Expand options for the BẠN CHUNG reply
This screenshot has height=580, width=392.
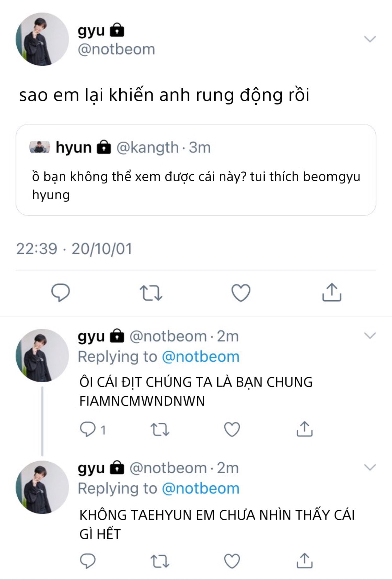pos(370,335)
